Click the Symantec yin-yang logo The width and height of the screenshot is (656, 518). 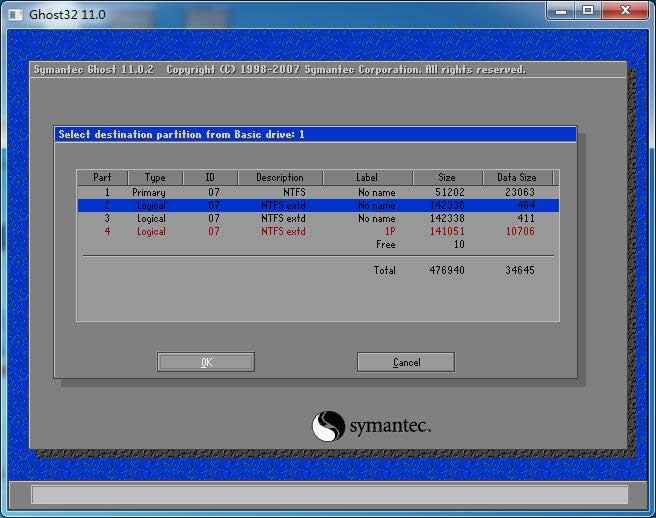point(328,426)
